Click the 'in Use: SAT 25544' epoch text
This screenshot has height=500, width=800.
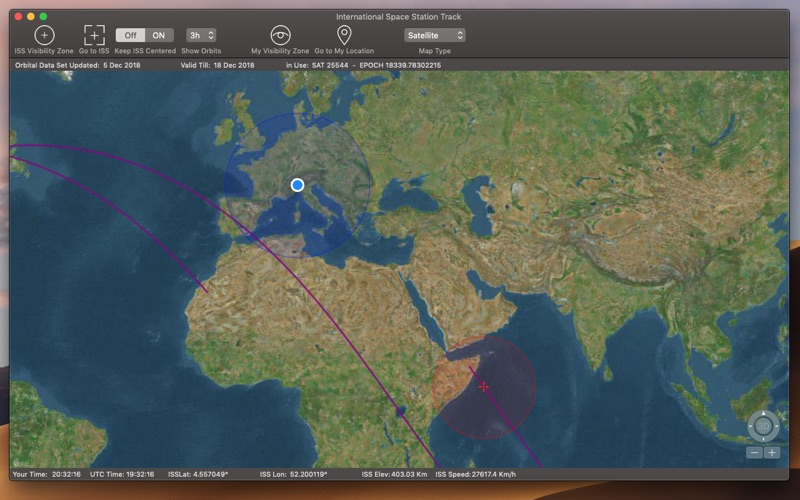pyautogui.click(x=363, y=65)
